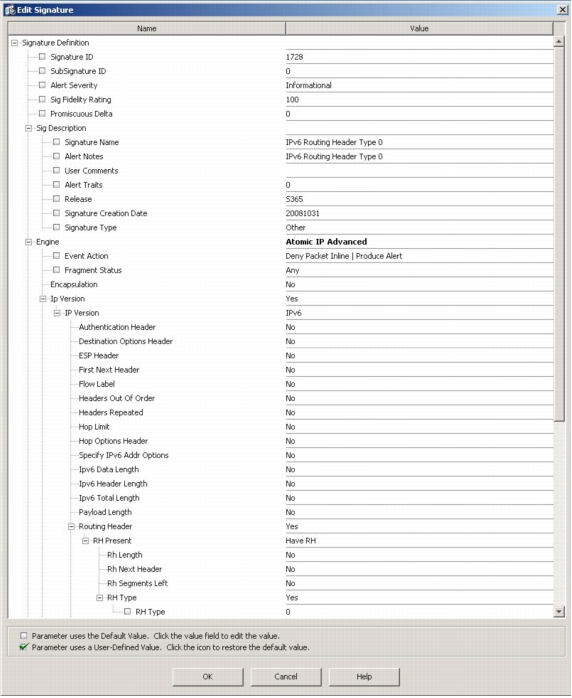Toggle the Release checkbox
Viewport: 572px width, 698px height.
tap(57, 199)
